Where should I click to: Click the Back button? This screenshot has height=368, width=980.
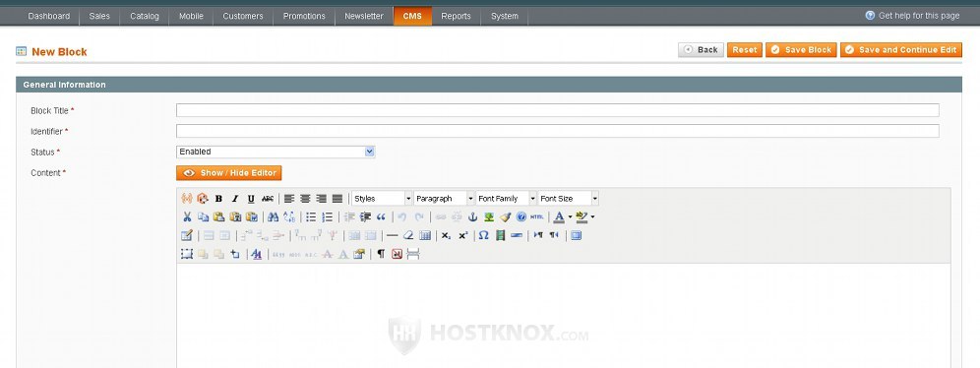point(701,50)
